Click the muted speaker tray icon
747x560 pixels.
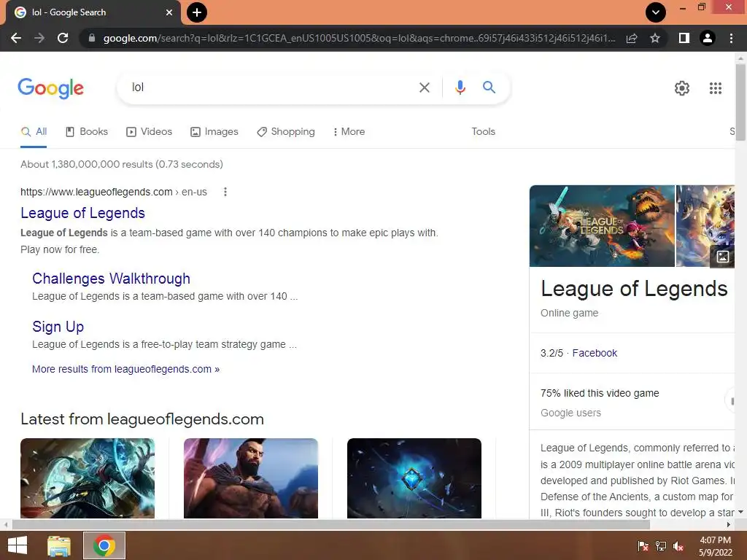click(678, 546)
